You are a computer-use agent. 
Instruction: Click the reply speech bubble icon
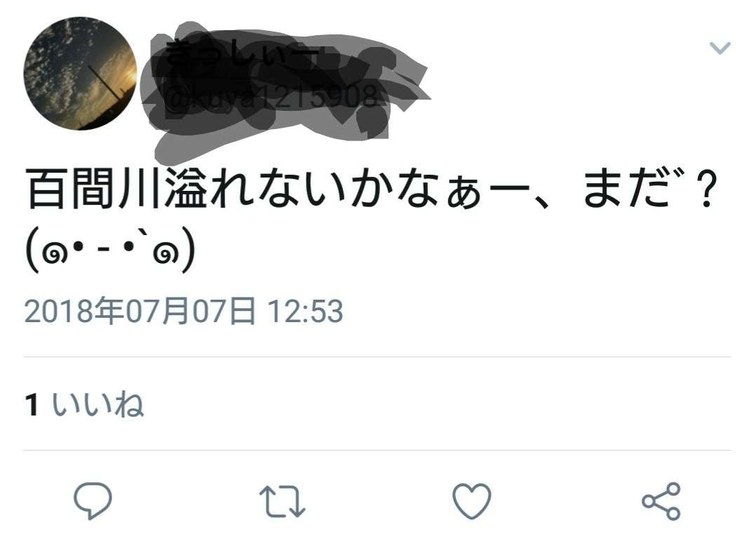point(93,500)
